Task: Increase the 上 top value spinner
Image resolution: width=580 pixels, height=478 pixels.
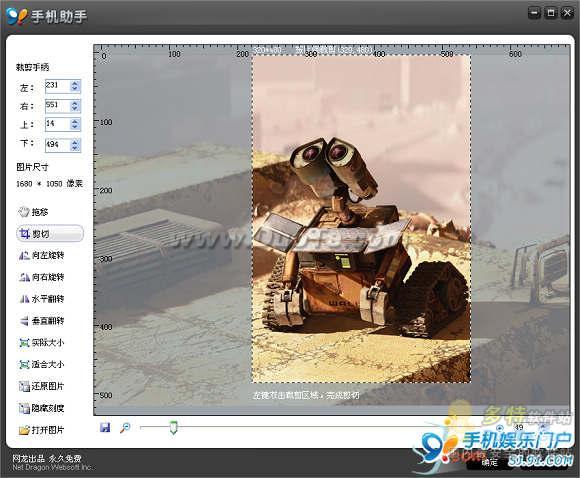Action: 75,121
